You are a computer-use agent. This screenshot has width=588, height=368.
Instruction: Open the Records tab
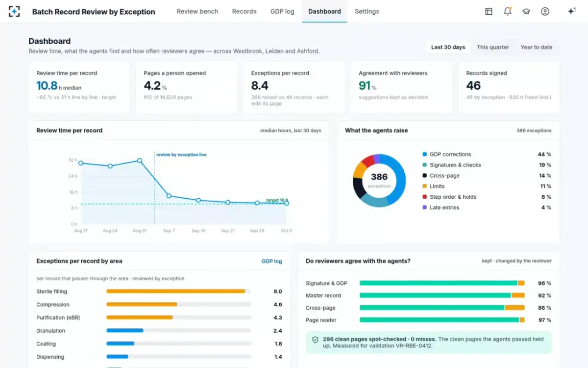tap(244, 11)
